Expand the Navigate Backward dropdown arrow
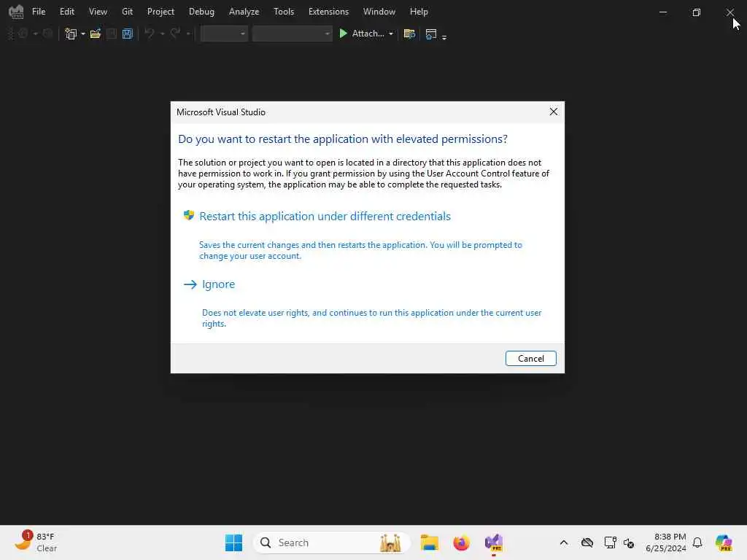747x560 pixels. pos(35,34)
